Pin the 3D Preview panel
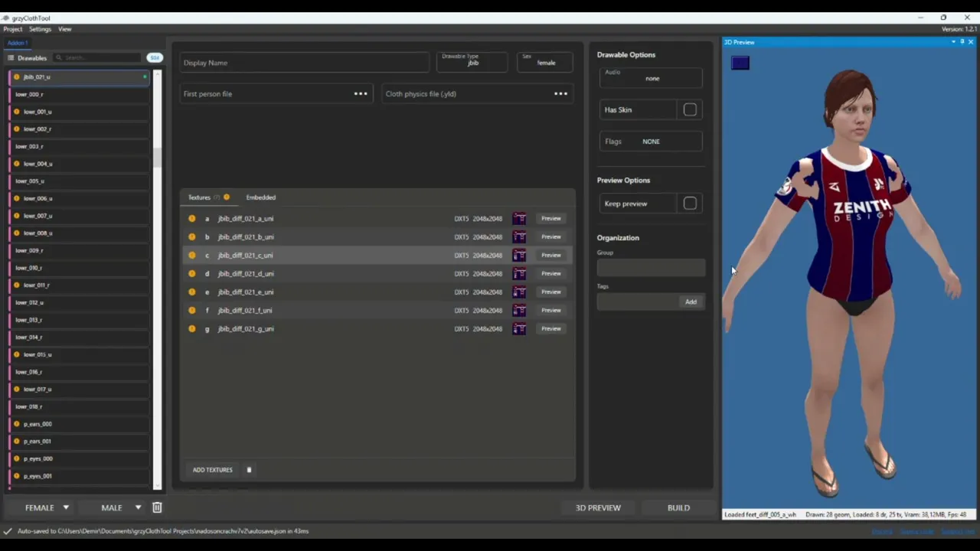The image size is (980, 551). [x=962, y=42]
